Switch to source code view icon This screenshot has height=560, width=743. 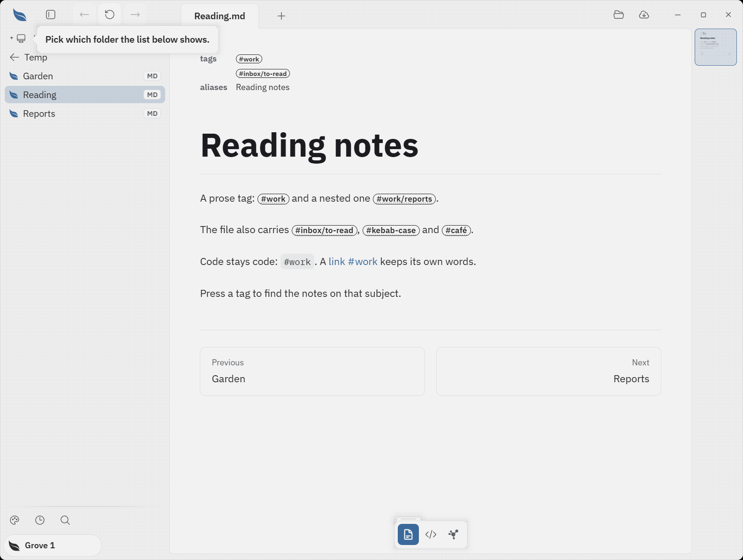431,534
